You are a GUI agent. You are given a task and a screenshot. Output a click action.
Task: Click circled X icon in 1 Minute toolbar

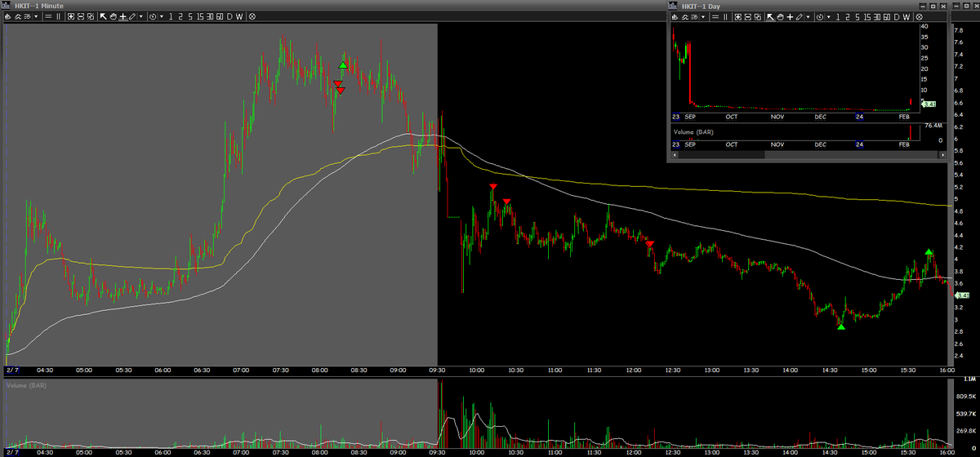[252, 16]
